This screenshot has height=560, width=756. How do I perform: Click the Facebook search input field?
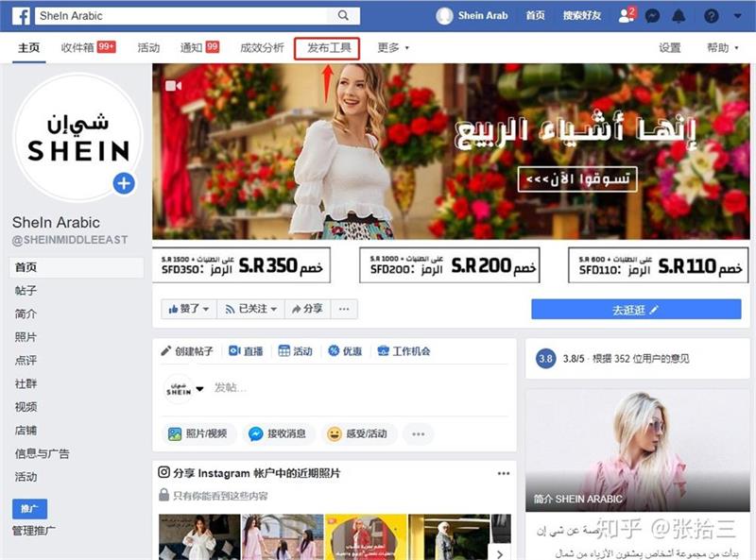click(181, 15)
